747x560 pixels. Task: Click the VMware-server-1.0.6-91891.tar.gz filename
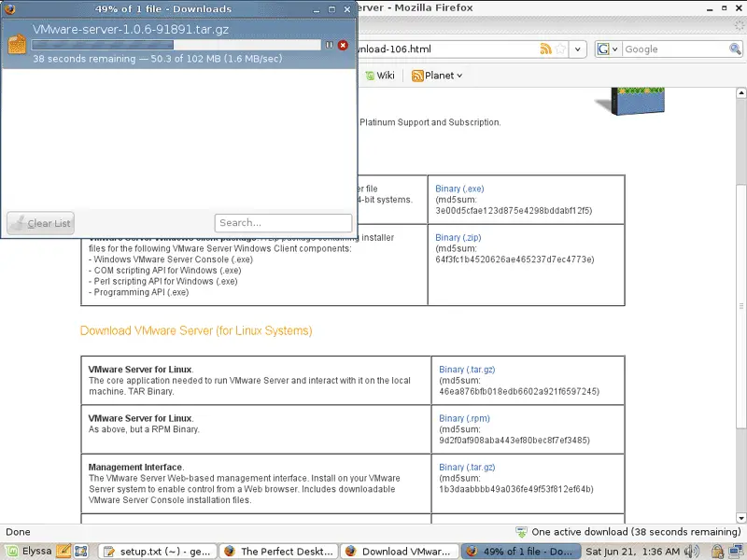[131, 29]
